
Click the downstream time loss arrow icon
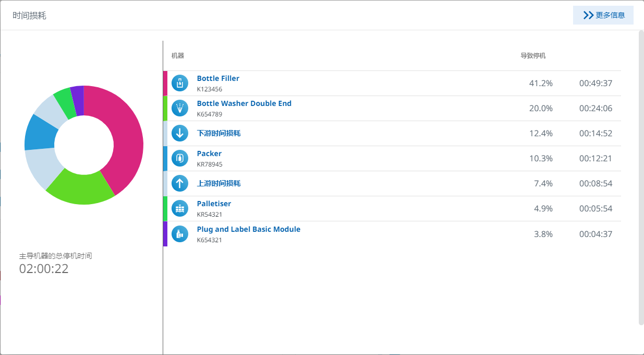coord(180,133)
